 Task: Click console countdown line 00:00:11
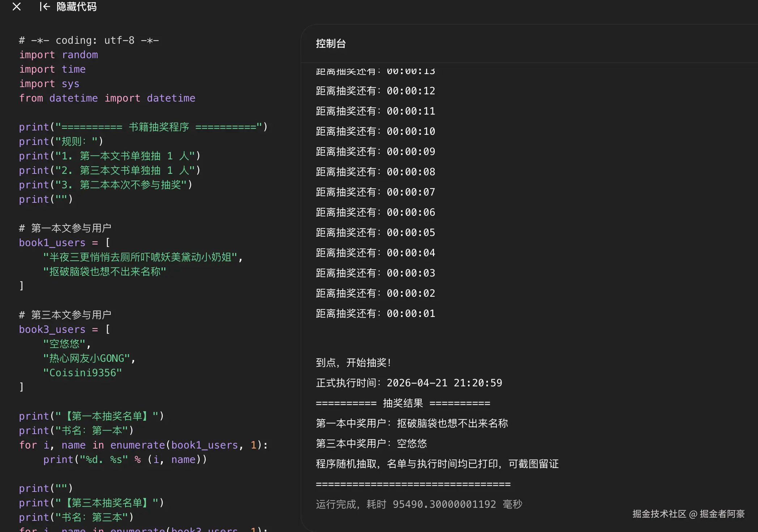tap(375, 111)
